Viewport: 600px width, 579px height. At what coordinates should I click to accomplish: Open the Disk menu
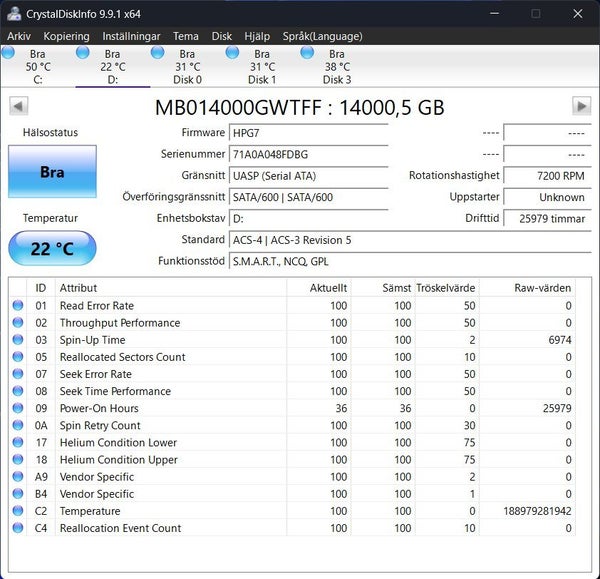click(x=222, y=36)
